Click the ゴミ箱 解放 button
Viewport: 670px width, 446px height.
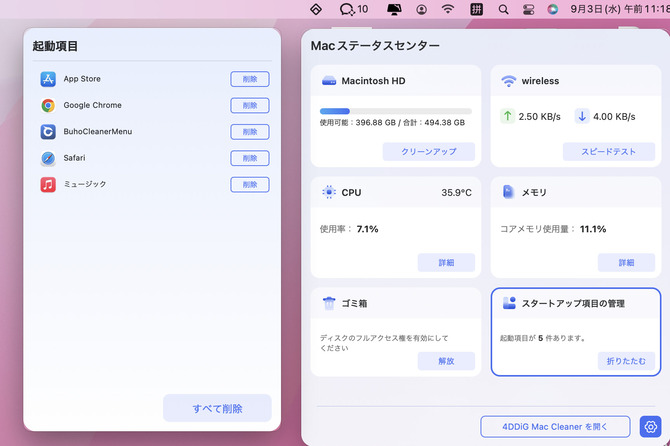(446, 361)
